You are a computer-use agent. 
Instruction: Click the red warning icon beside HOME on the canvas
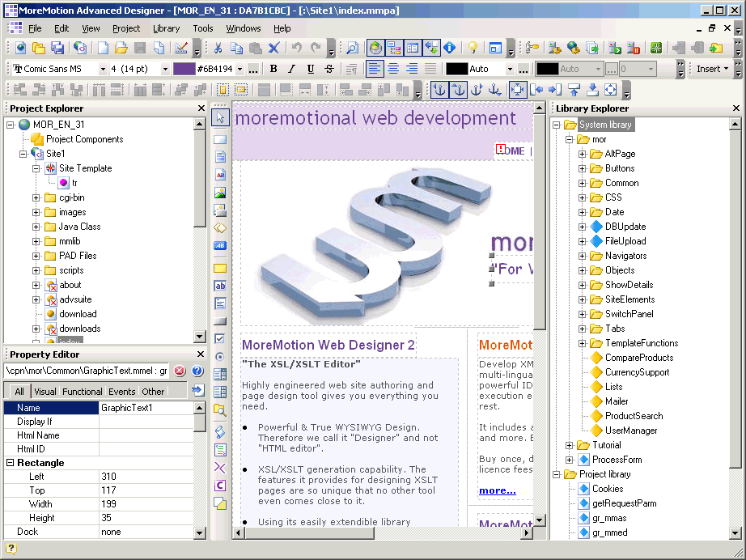501,149
